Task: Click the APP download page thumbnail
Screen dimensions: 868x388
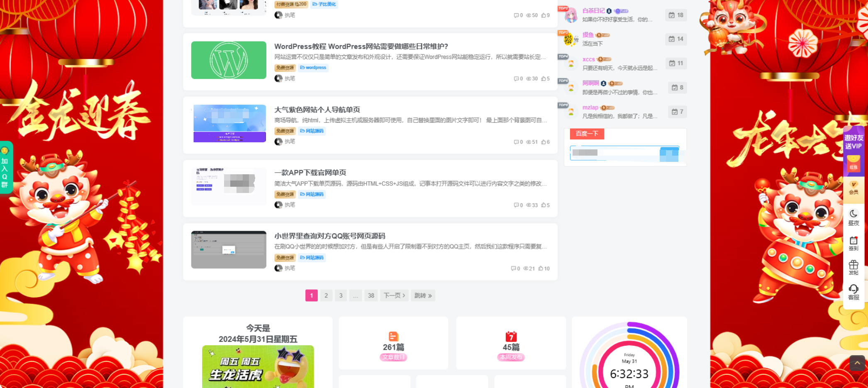Action: [x=229, y=186]
